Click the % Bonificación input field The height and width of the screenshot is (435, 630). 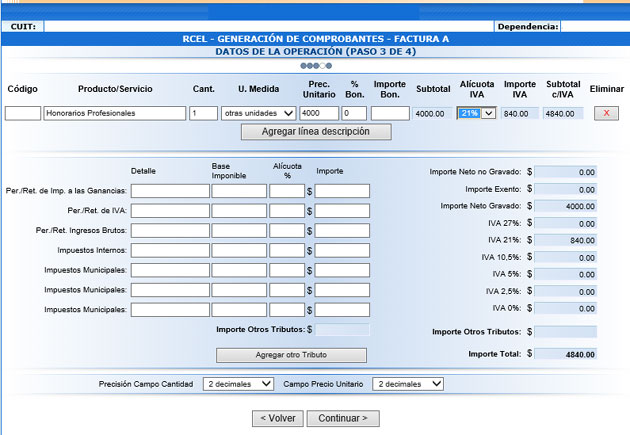pyautogui.click(x=354, y=113)
